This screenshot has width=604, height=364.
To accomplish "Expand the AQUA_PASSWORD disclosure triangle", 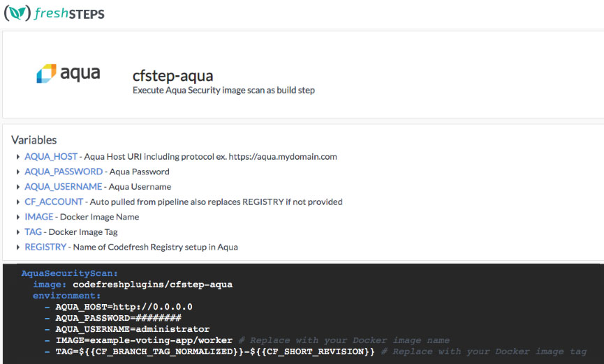I will (x=18, y=172).
